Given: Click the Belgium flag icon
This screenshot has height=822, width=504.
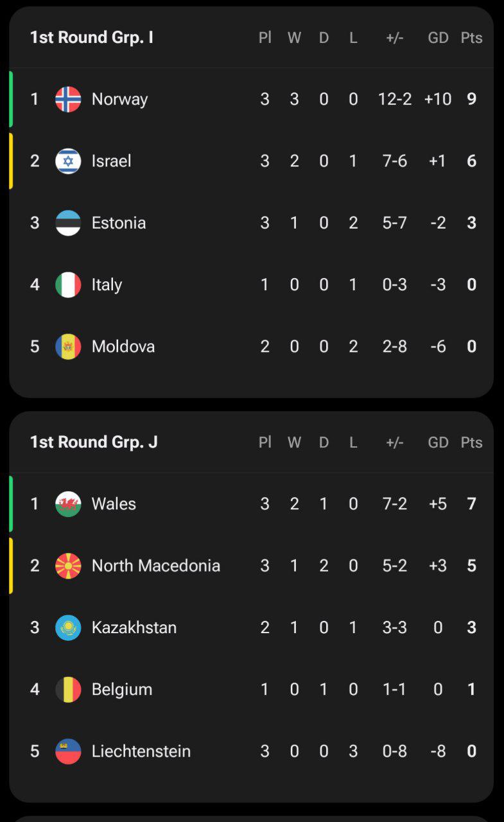Looking at the screenshot, I should tap(68, 690).
